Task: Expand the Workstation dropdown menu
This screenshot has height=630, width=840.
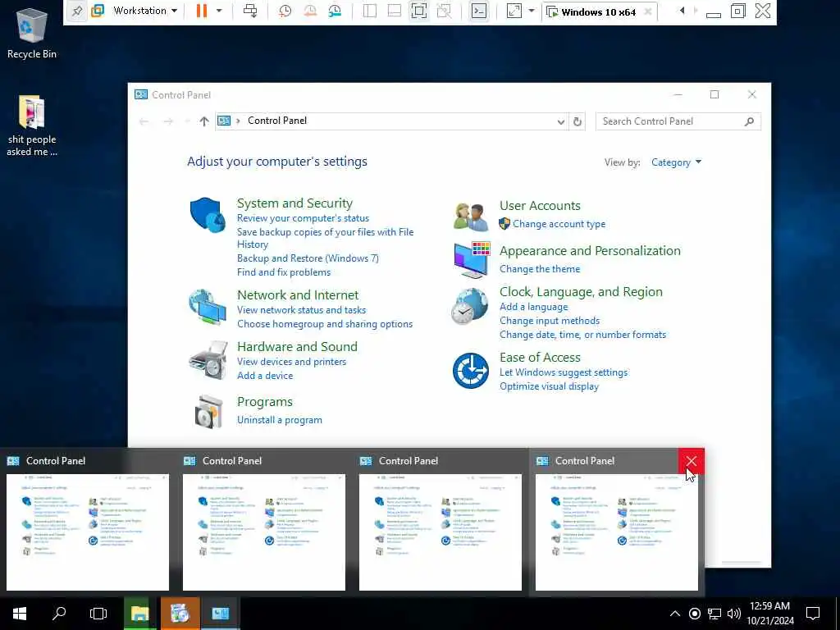Action: (x=145, y=11)
